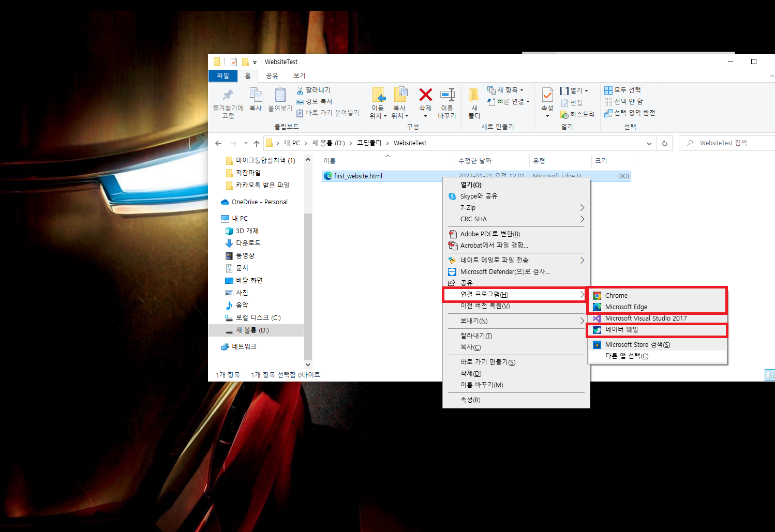Screen dimensions: 775x532
Task: Click the Back navigation arrow
Action: point(218,143)
